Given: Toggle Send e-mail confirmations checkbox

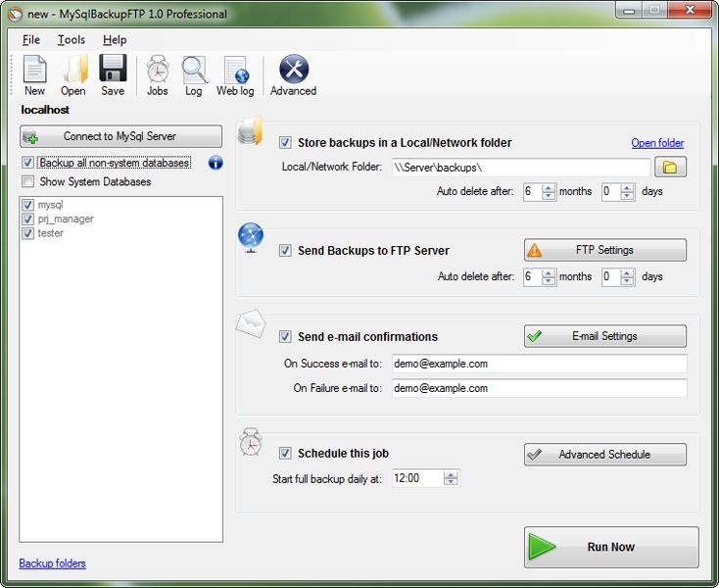Looking at the screenshot, I should 285,337.
